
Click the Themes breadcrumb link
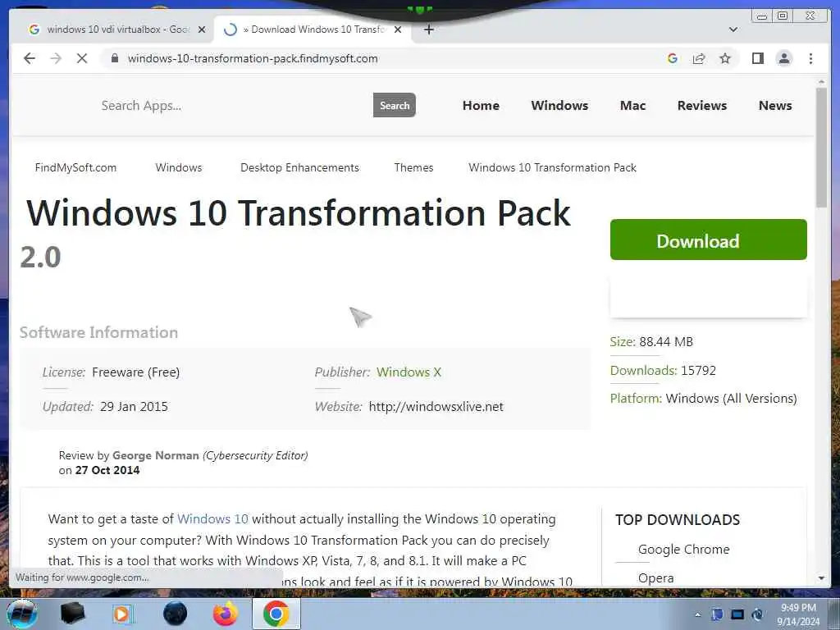point(413,167)
